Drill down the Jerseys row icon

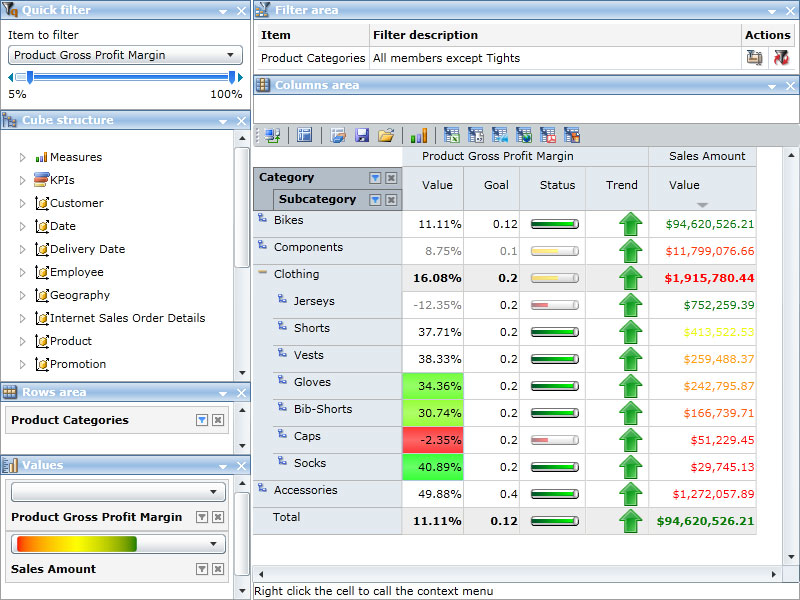[282, 298]
